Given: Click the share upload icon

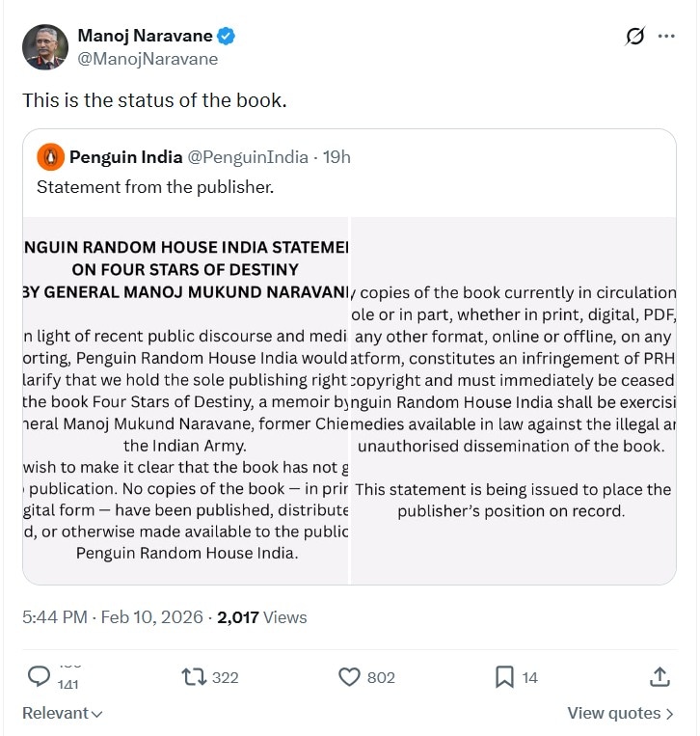Looking at the screenshot, I should (660, 677).
